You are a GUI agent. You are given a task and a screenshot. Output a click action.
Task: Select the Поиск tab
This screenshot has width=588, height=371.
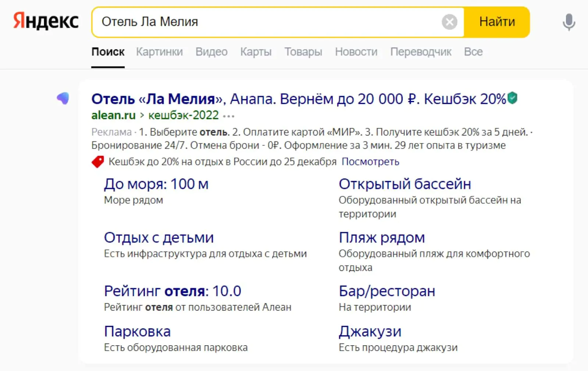pyautogui.click(x=108, y=52)
